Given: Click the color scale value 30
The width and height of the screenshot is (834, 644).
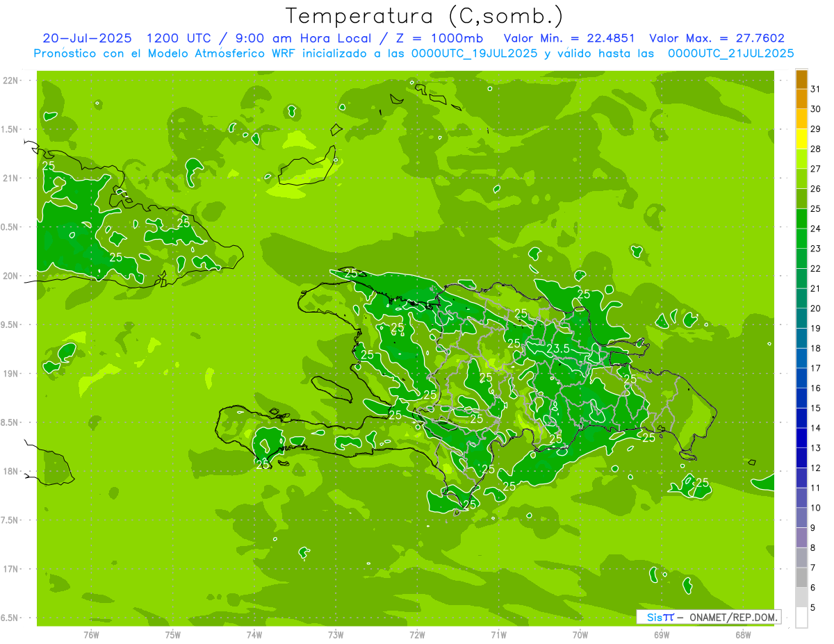Looking at the screenshot, I should [815, 109].
